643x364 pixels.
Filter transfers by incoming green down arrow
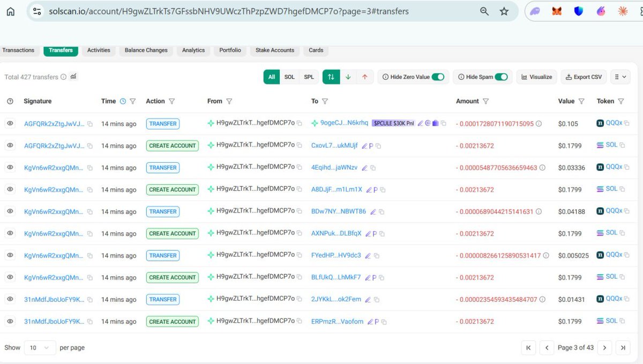click(348, 77)
